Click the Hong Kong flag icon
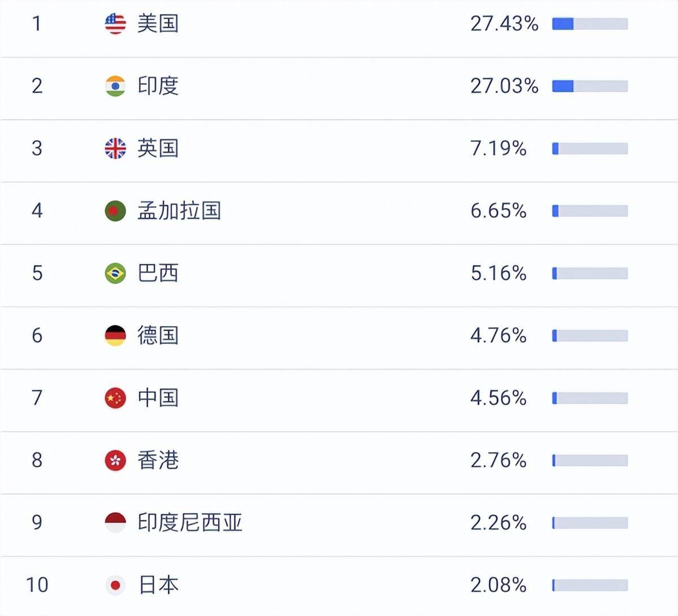The image size is (678, 616). (x=115, y=461)
